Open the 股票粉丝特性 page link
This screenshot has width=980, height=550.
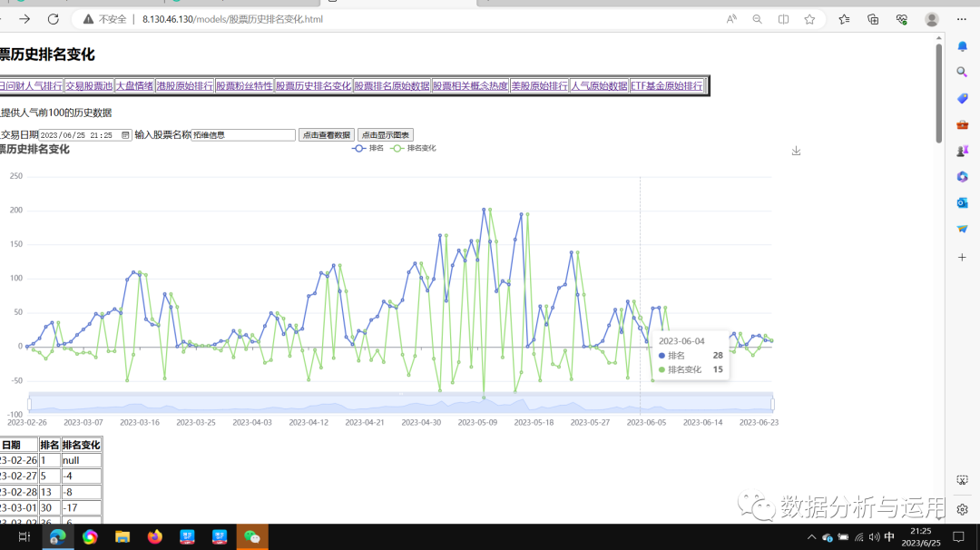(x=244, y=85)
